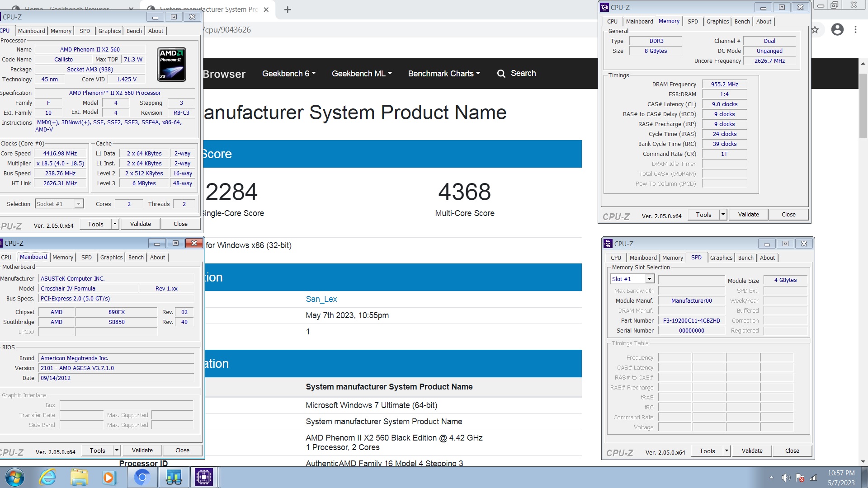Bookmark this page with star icon
This screenshot has width=868, height=488.
coord(815,30)
